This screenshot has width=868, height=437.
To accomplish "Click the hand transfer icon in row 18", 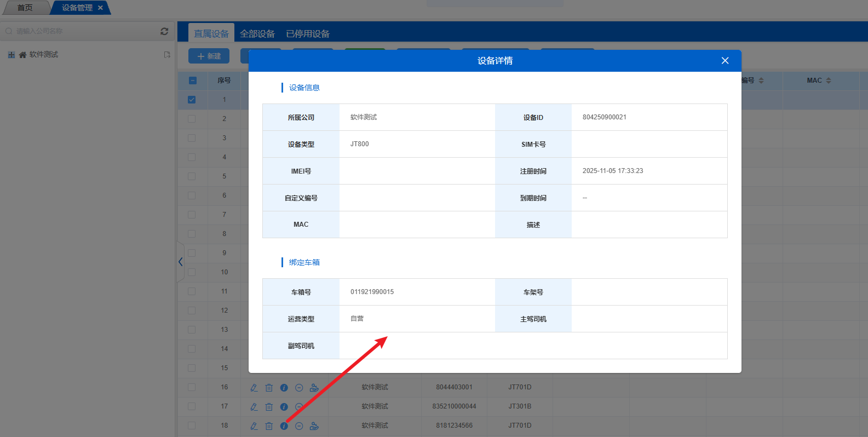I will point(314,426).
